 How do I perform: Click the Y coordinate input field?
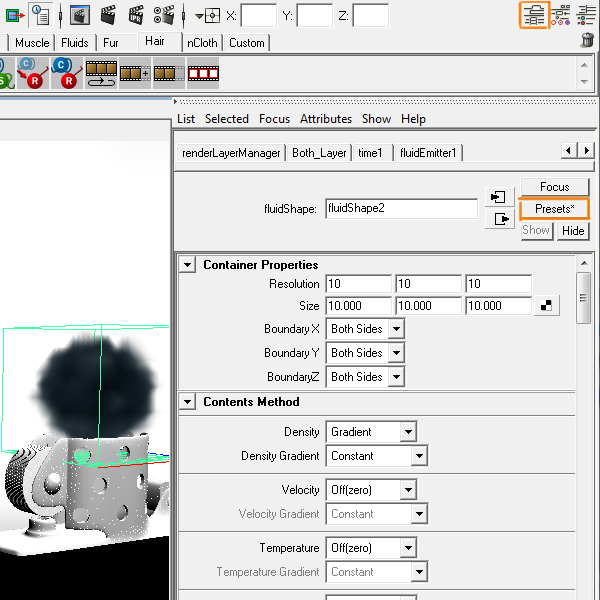(315, 16)
